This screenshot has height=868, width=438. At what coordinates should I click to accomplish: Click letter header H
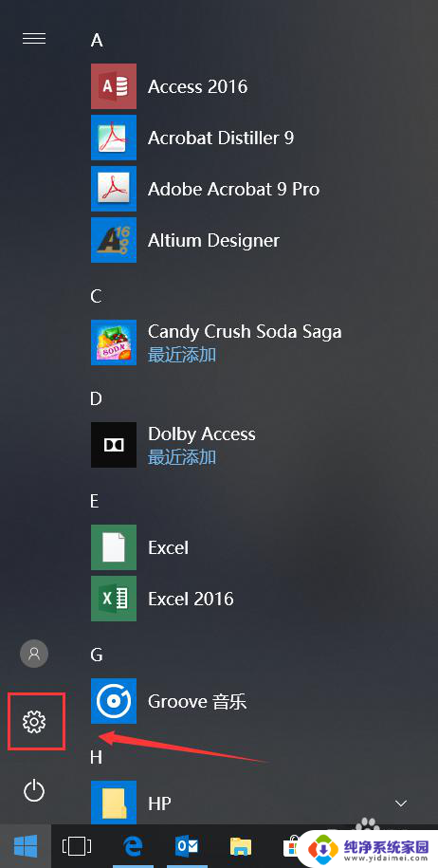[x=97, y=757]
